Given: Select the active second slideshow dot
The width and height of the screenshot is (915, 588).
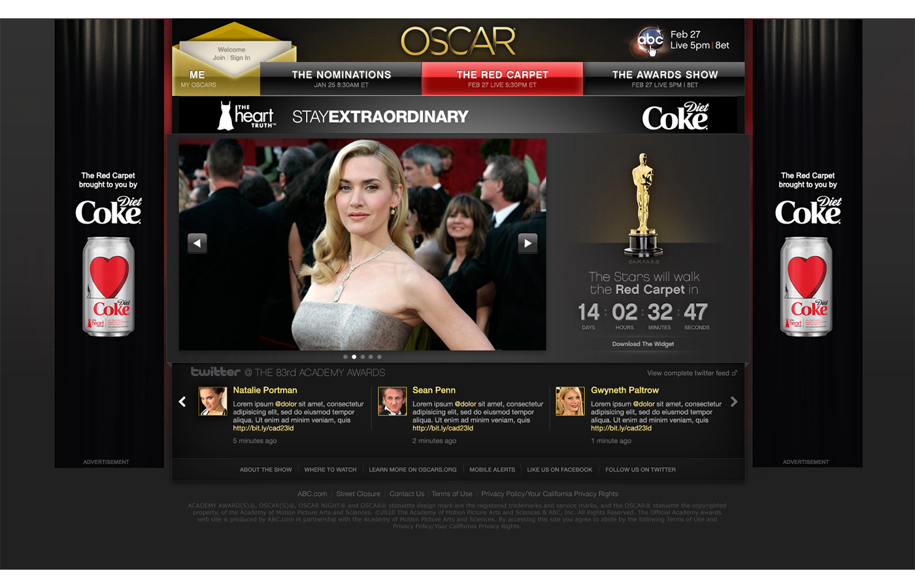Looking at the screenshot, I should 354,357.
